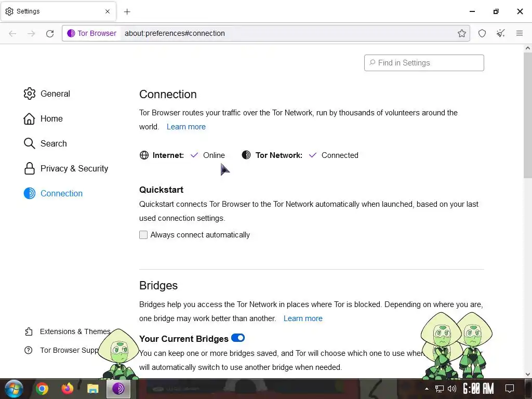Open Tor Browser Support link
The width and height of the screenshot is (532, 399).
[x=62, y=350]
